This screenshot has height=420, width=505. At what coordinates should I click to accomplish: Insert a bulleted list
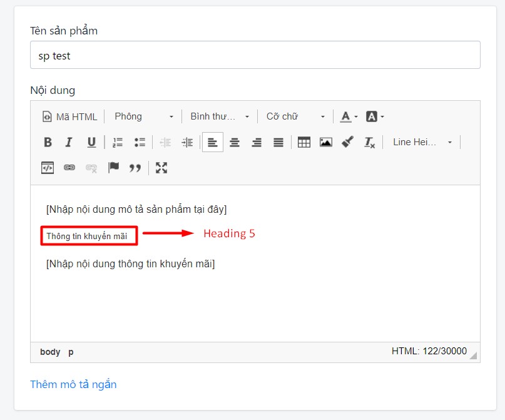[x=140, y=142]
